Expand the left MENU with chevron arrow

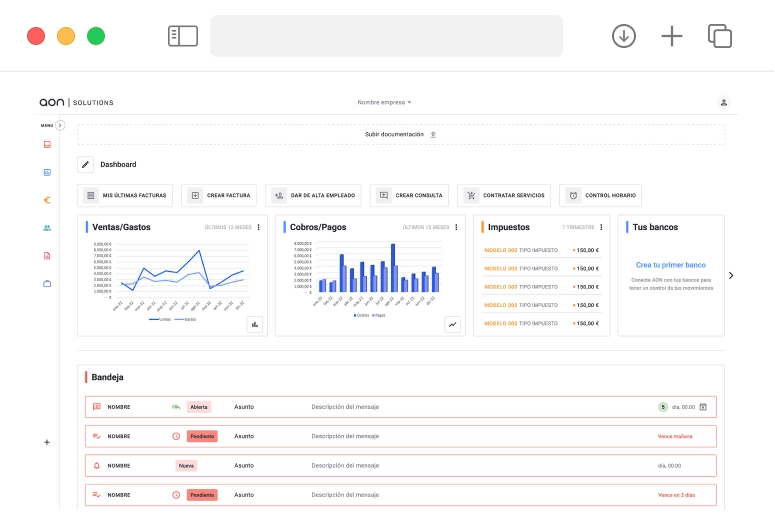60,125
